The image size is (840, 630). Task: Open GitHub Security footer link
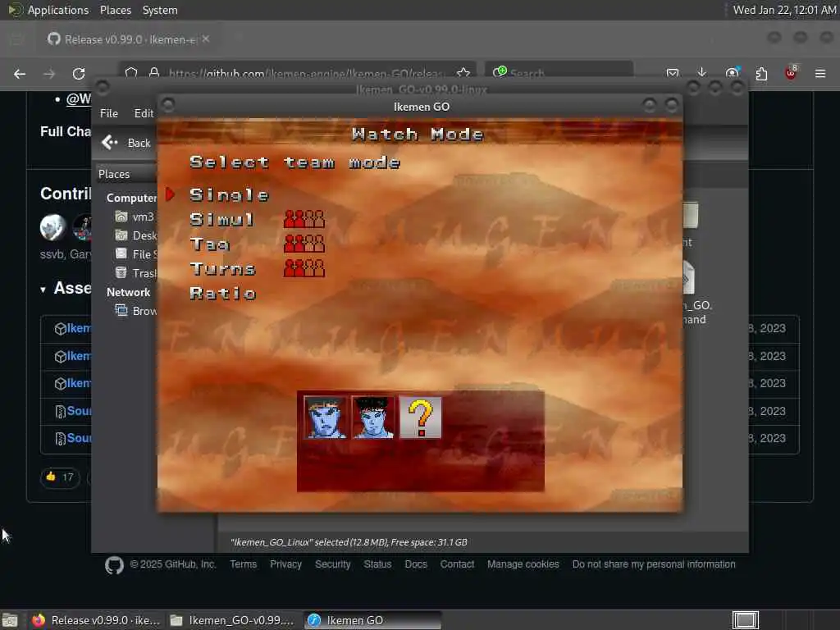point(333,564)
